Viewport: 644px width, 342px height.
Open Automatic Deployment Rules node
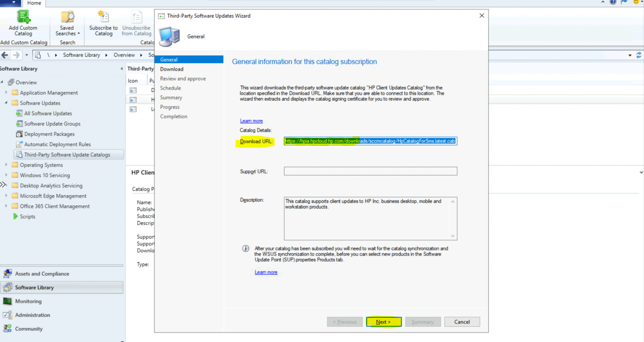tap(57, 144)
